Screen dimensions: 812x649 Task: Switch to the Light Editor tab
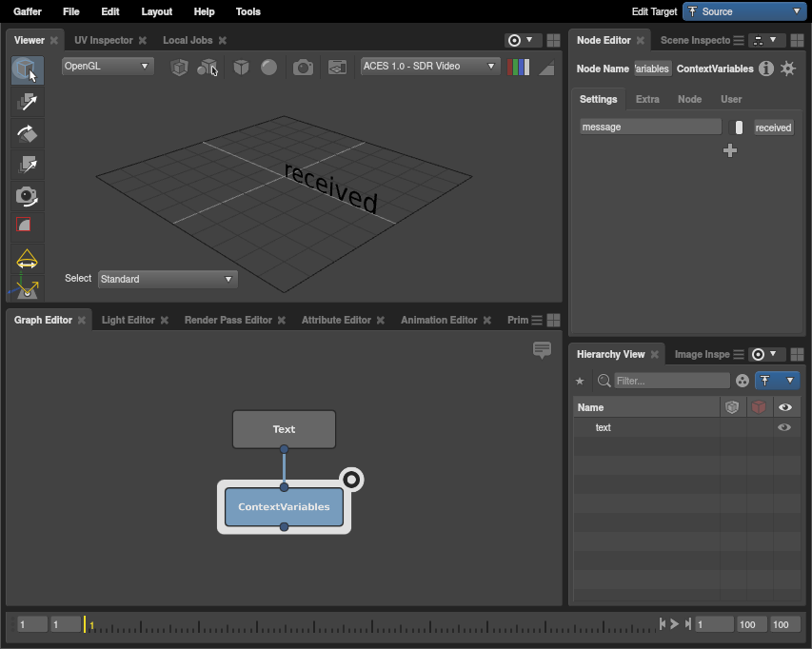128,320
